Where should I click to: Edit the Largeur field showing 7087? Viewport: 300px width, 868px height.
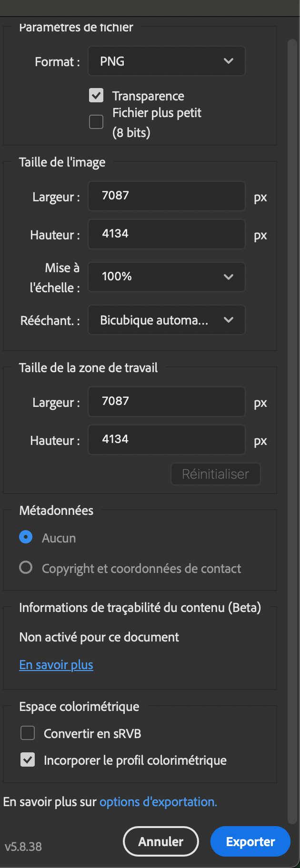click(166, 196)
